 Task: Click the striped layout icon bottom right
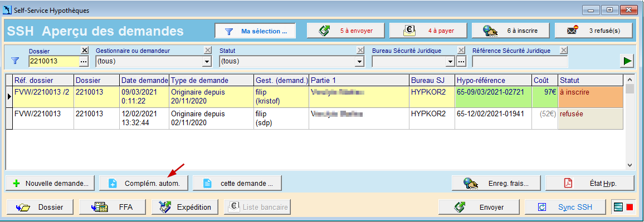(x=618, y=207)
